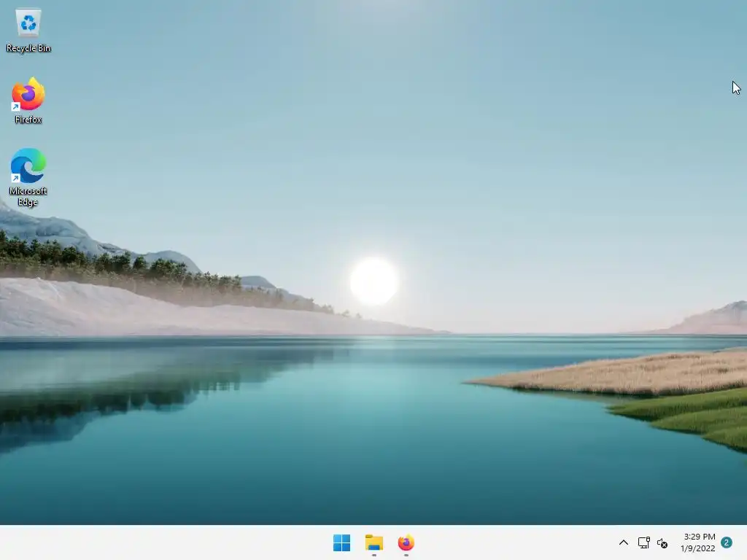Click the Microsoft Edge label text
Screen dimensions: 747x560
coord(28,196)
